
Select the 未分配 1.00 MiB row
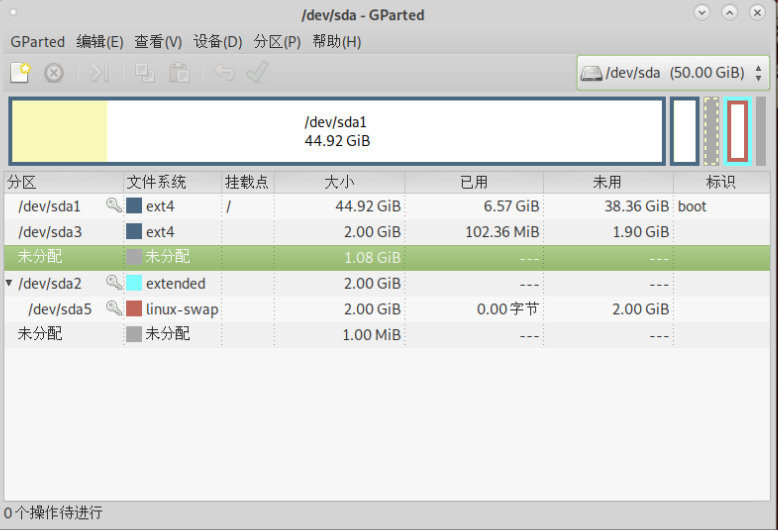387,334
